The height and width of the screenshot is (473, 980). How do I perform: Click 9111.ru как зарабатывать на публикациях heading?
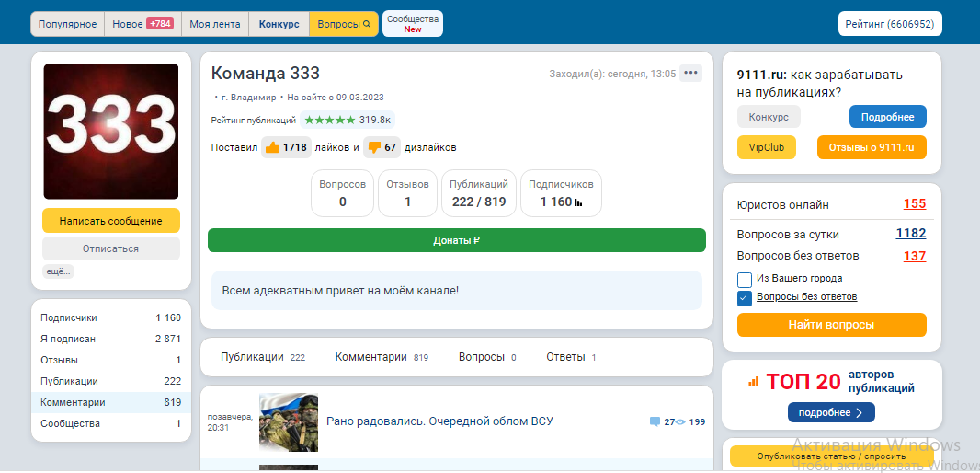820,84
